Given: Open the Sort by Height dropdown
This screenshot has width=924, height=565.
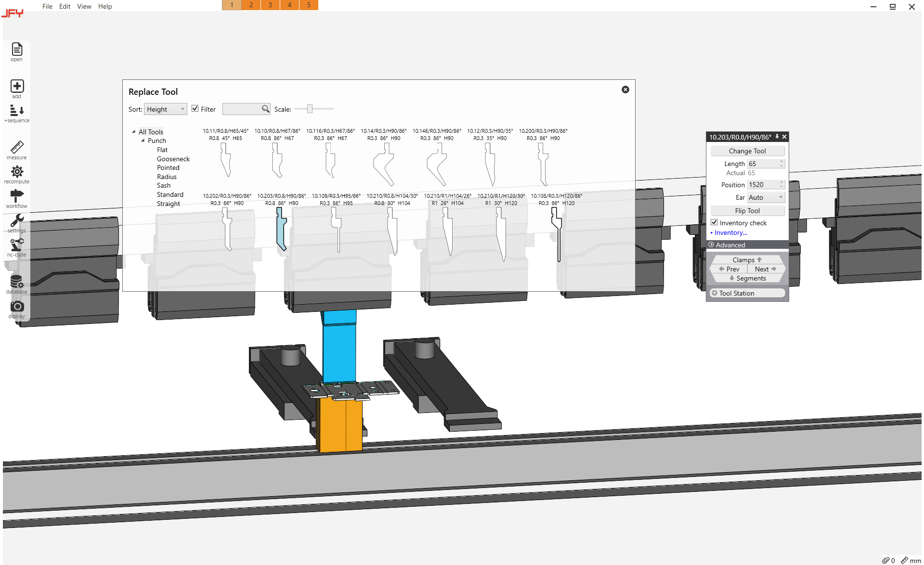Looking at the screenshot, I should (x=165, y=109).
